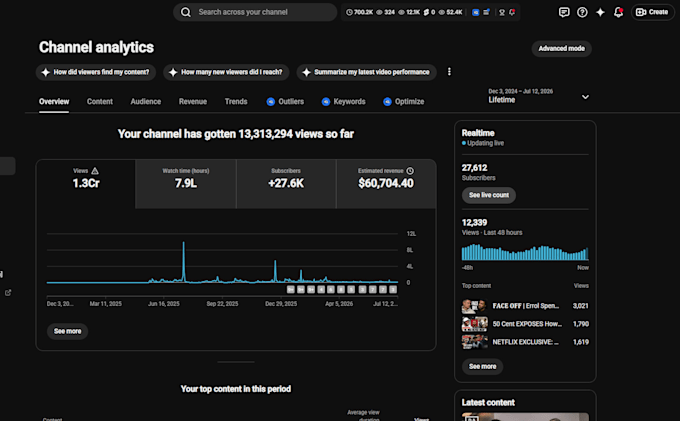Open the three-dot menu beside the suggestion chips
Screen dimensions: 680x421
click(x=449, y=72)
